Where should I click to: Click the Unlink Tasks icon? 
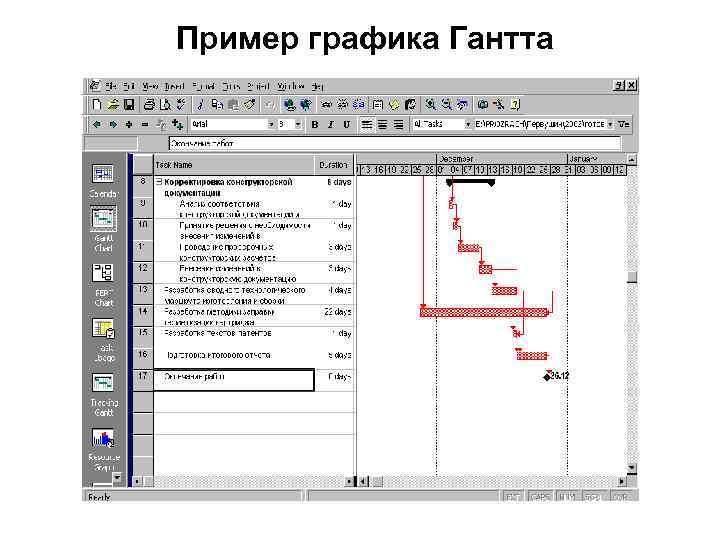342,105
